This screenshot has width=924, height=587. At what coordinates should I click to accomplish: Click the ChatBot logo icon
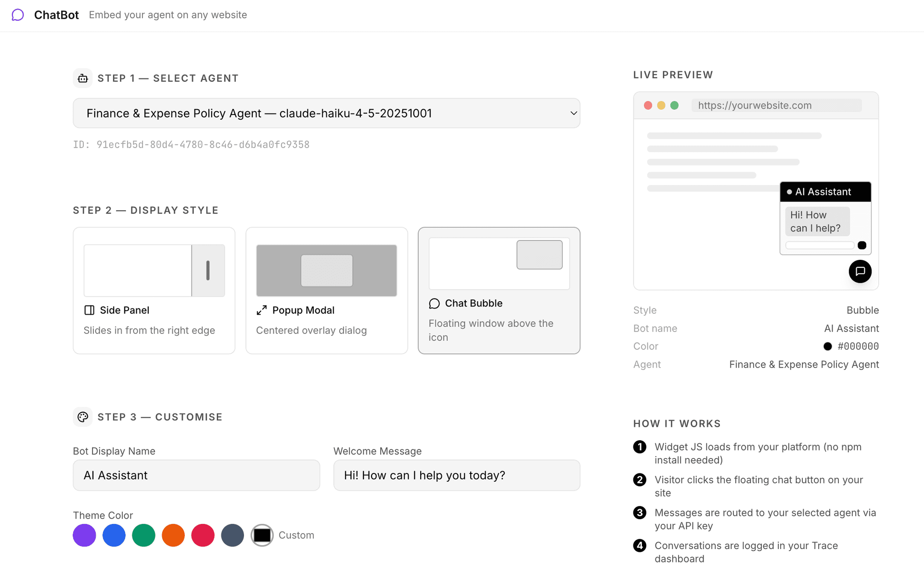tap(18, 15)
